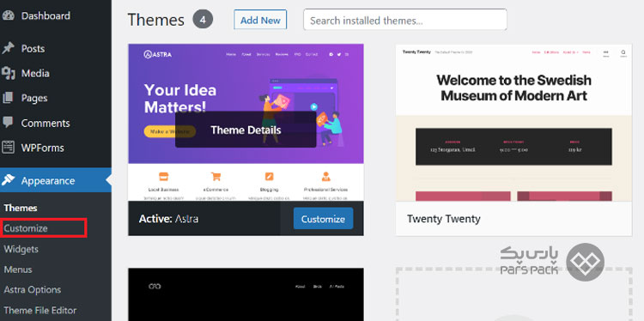Open Comments in sidebar

point(46,123)
